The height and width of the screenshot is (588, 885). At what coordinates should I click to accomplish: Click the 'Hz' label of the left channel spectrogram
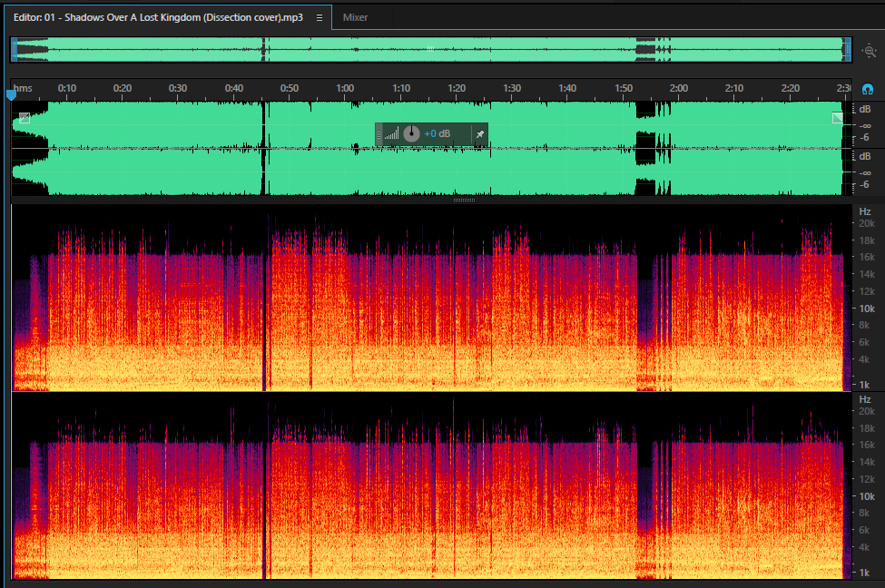(x=865, y=212)
